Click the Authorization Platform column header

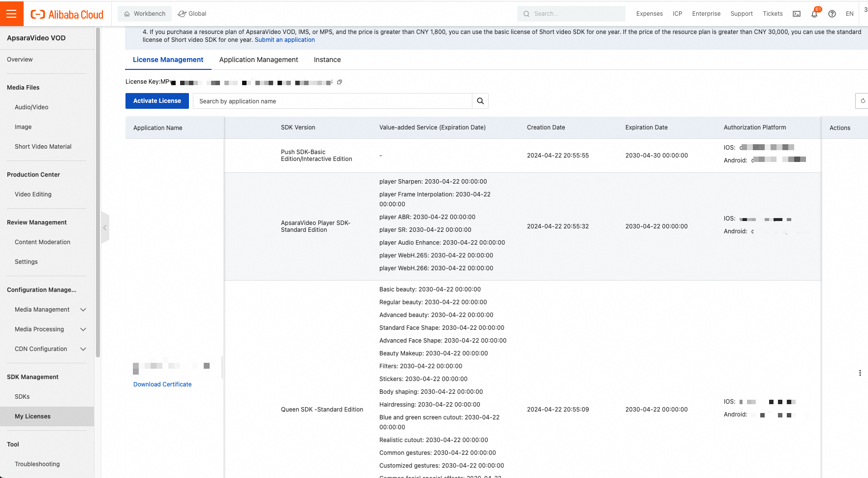[x=755, y=127]
